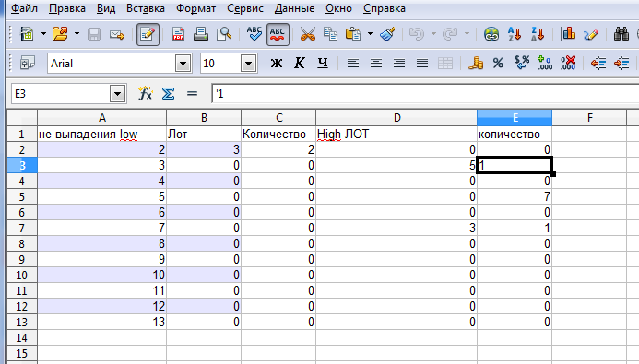This screenshot has width=639, height=364.
Task: Run the Spelling check icon
Action: [254, 34]
